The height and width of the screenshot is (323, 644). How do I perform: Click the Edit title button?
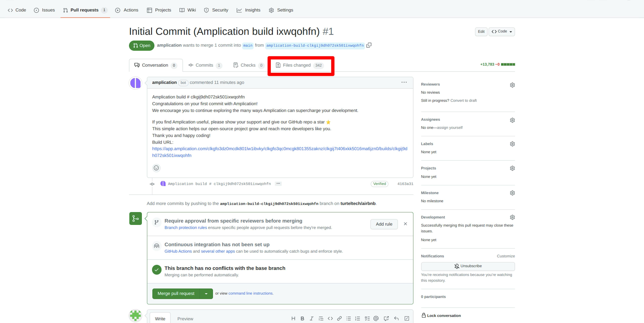481,31
